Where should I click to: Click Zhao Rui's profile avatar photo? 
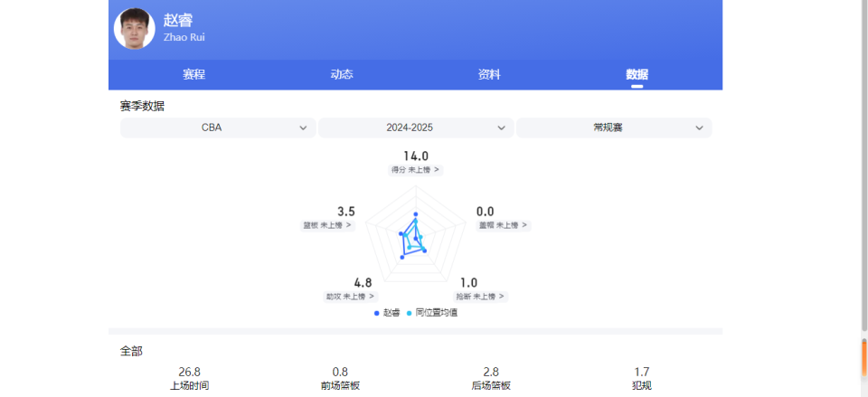(134, 28)
